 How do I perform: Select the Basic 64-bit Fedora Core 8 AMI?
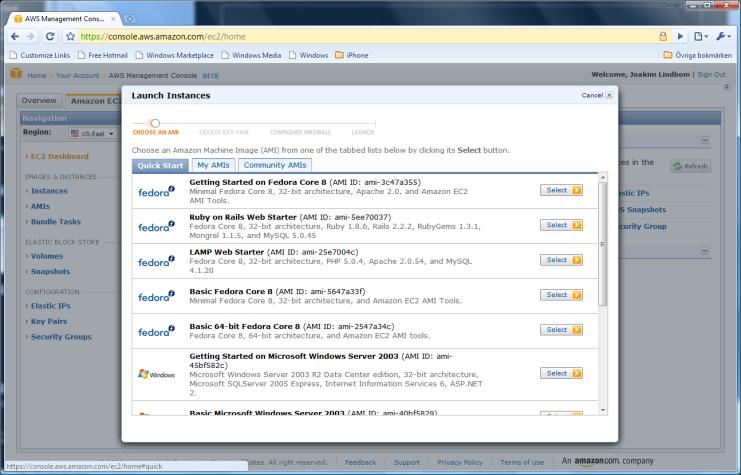pos(561,330)
